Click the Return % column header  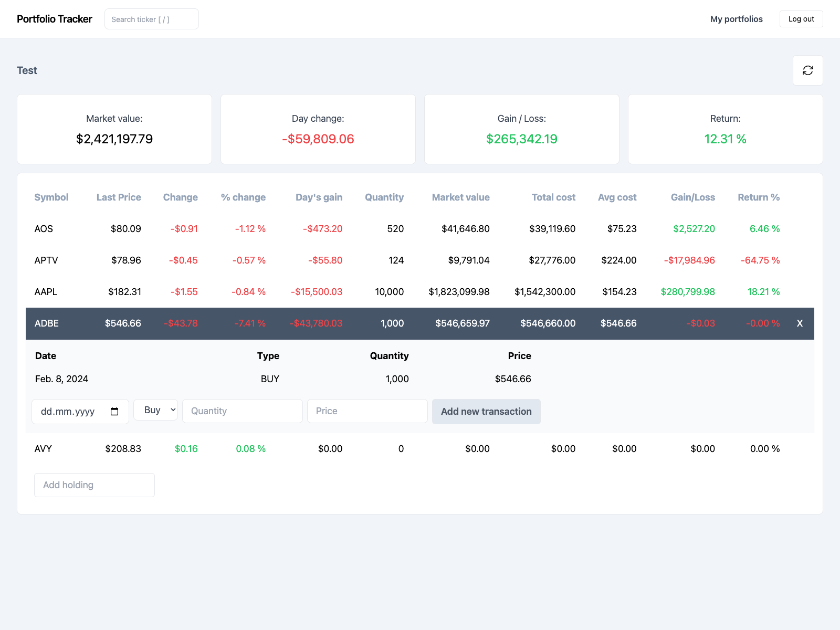(x=759, y=197)
